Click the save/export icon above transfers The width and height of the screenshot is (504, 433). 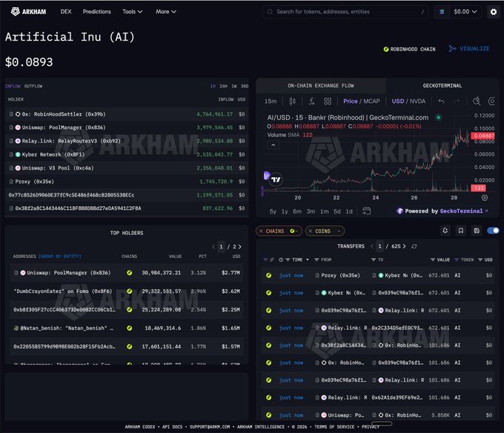(x=477, y=231)
